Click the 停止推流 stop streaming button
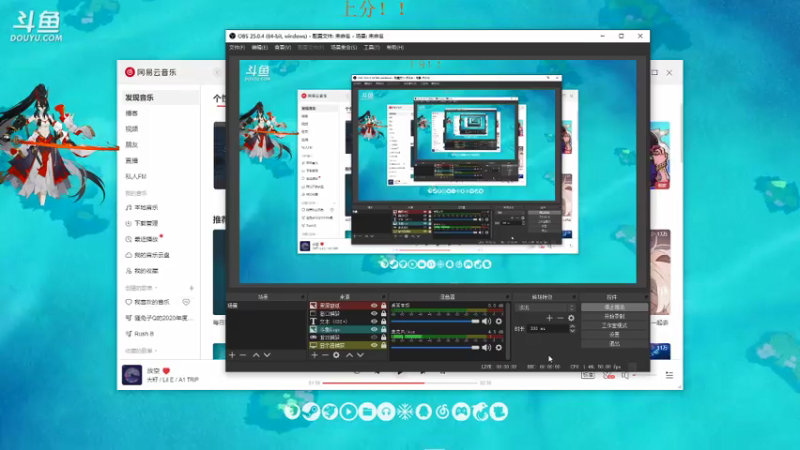The width and height of the screenshot is (800, 450). click(x=614, y=307)
